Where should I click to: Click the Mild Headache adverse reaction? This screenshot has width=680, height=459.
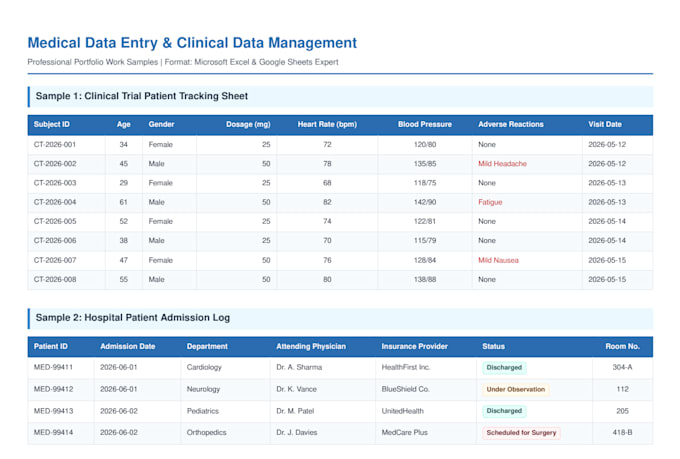(x=502, y=164)
